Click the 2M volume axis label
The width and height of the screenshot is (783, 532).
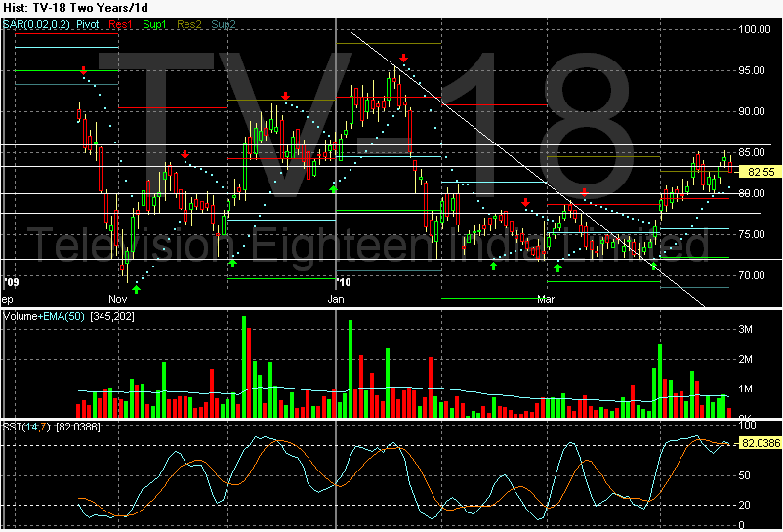click(746, 359)
